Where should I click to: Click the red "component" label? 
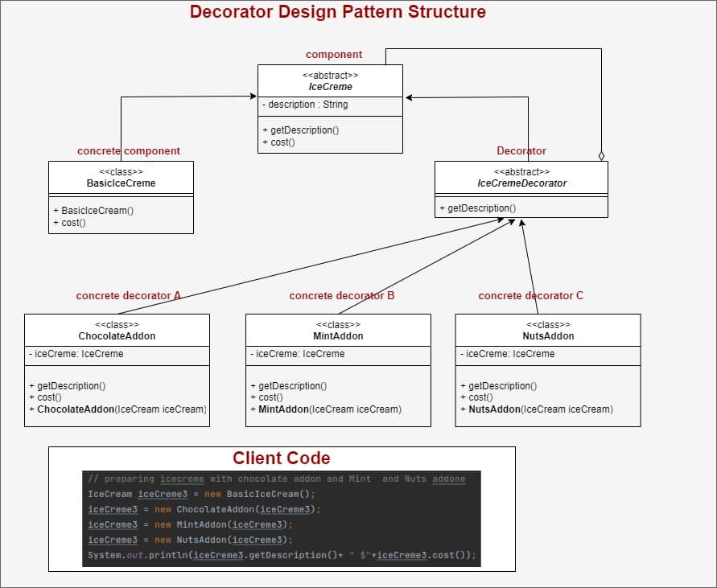(333, 55)
